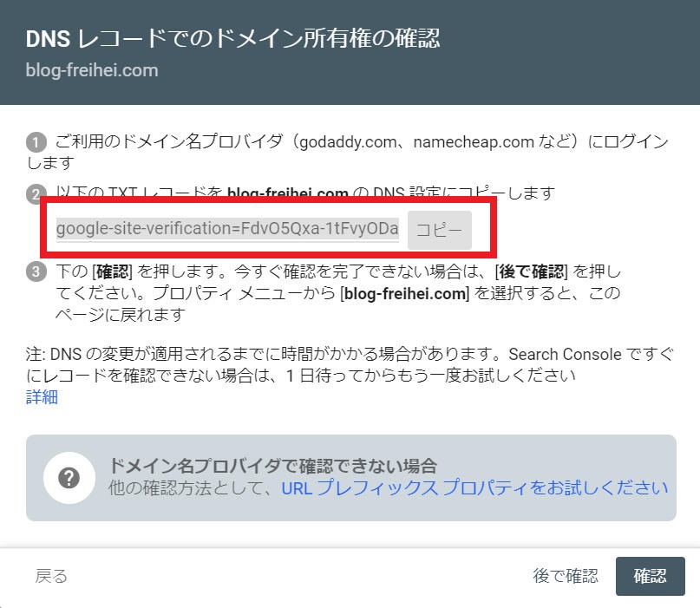Click the note text mentioning Search Console
This screenshot has height=608, width=700.
[x=350, y=364]
